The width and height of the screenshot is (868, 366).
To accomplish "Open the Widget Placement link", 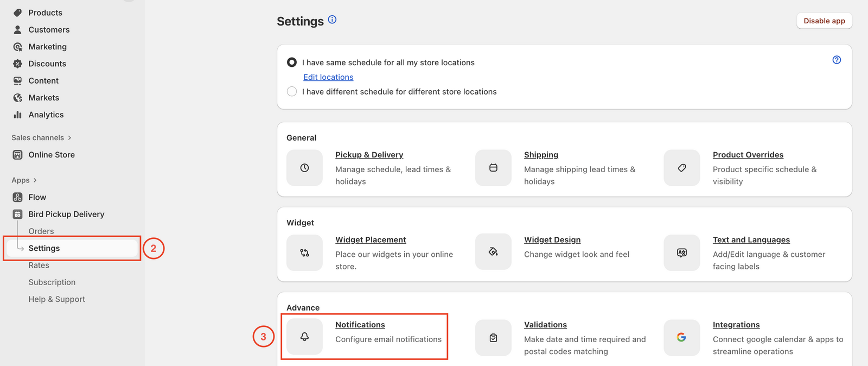I will (371, 239).
